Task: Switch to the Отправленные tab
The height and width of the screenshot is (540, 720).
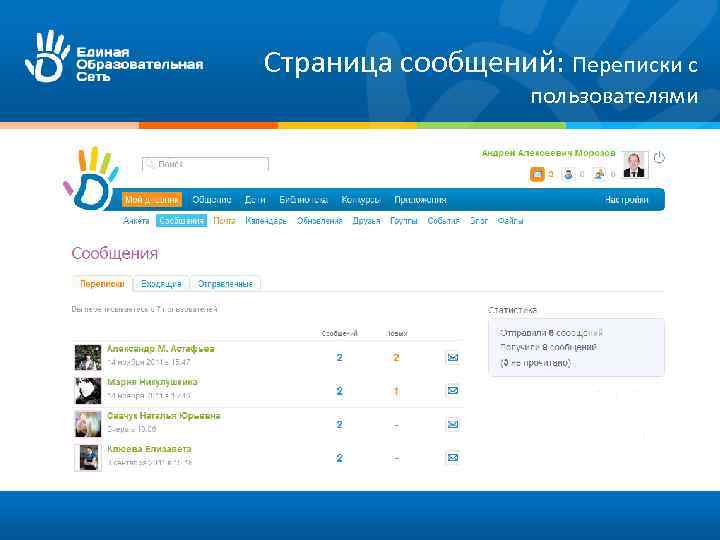Action: [225, 284]
